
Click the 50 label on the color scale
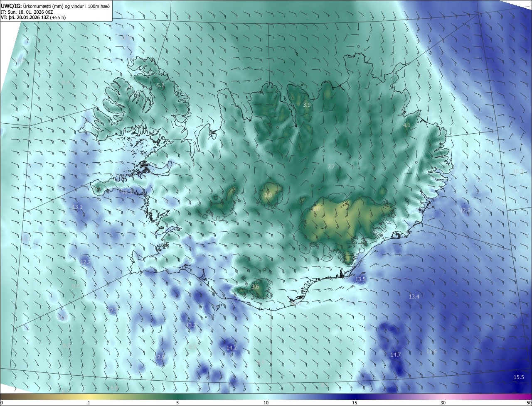point(529,403)
